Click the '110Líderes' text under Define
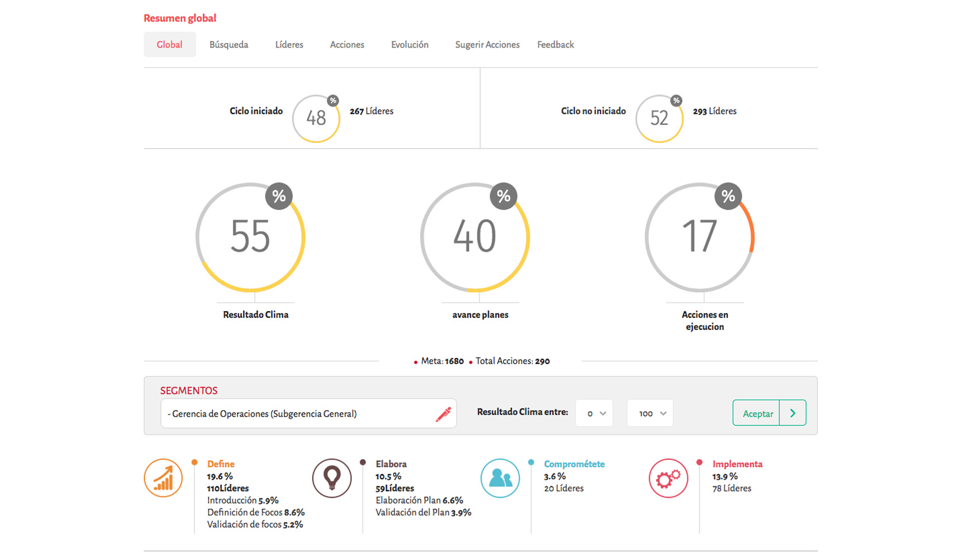The height and width of the screenshot is (560, 961). coord(228,488)
